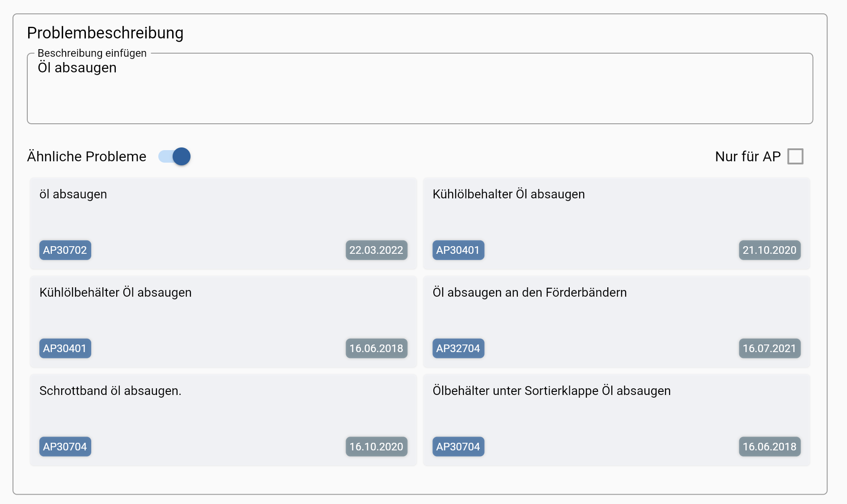The image size is (847, 504).
Task: Click the 21.10.2020 date badge
Action: point(769,250)
